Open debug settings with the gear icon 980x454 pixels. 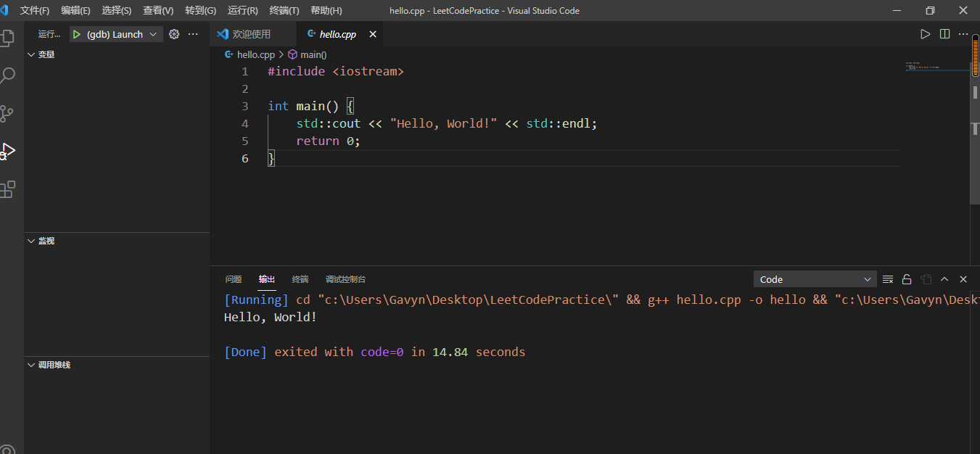click(x=173, y=33)
